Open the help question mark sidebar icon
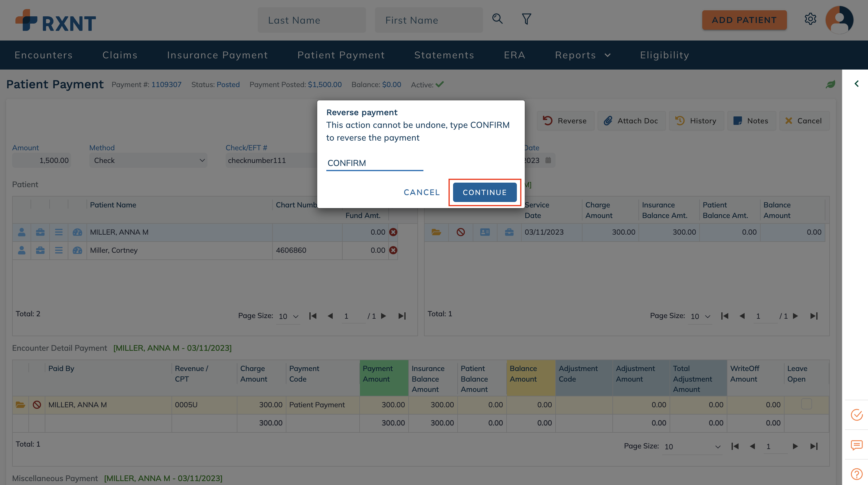 pyautogui.click(x=856, y=474)
